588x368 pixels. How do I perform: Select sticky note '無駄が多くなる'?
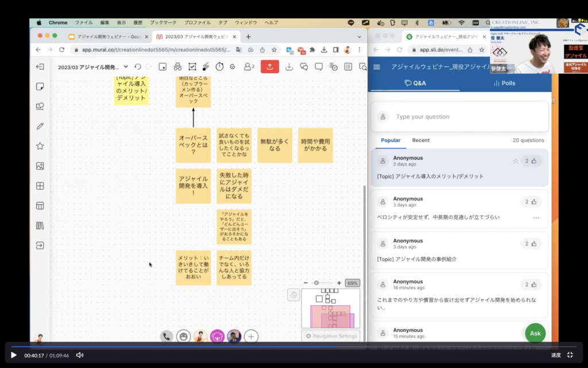tap(274, 145)
